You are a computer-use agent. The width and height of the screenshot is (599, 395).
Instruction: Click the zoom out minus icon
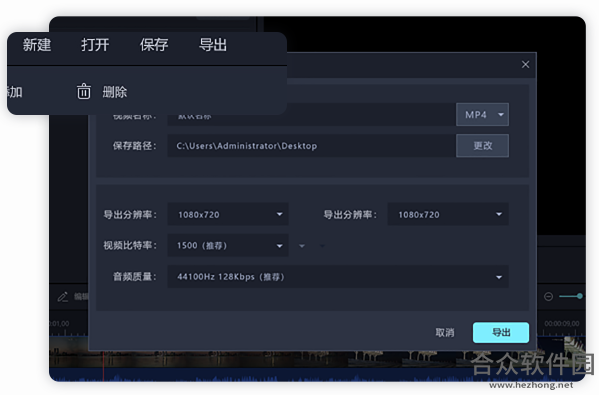548,296
